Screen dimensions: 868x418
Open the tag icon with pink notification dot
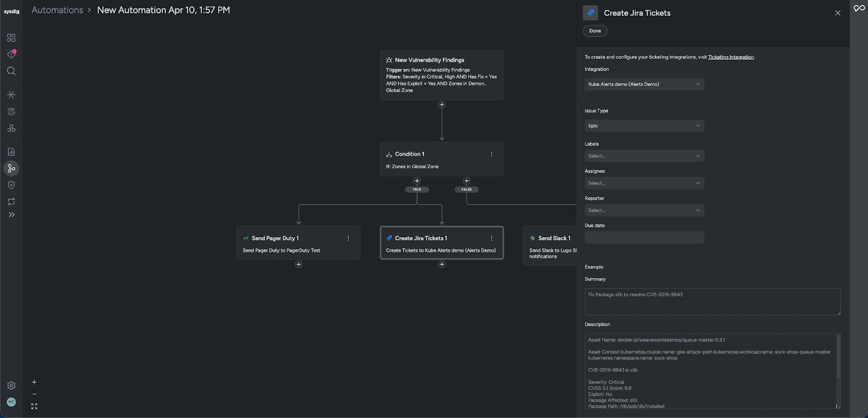point(11,54)
